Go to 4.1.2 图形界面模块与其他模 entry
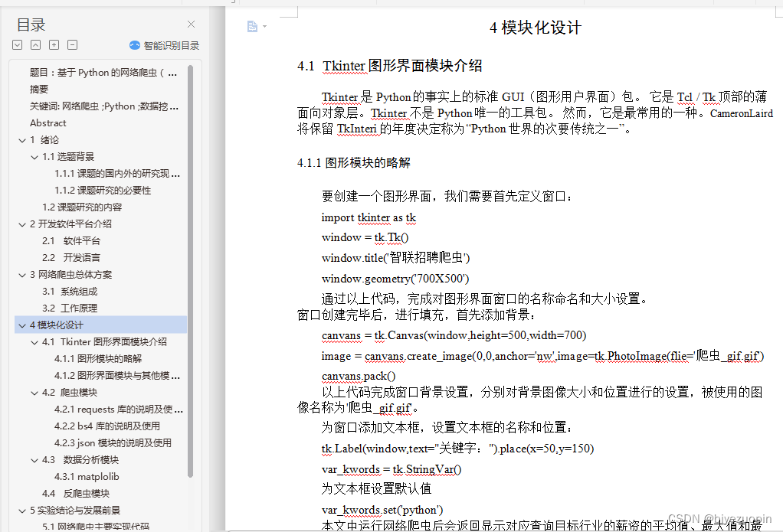Screen dimensions: 783x532 117,376
